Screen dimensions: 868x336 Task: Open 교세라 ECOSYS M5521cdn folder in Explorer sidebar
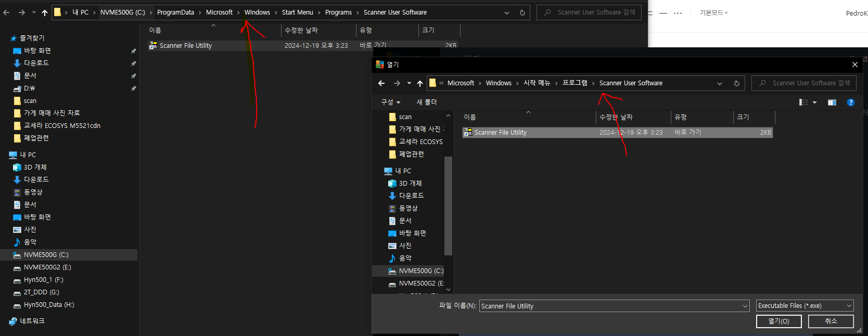tap(62, 125)
